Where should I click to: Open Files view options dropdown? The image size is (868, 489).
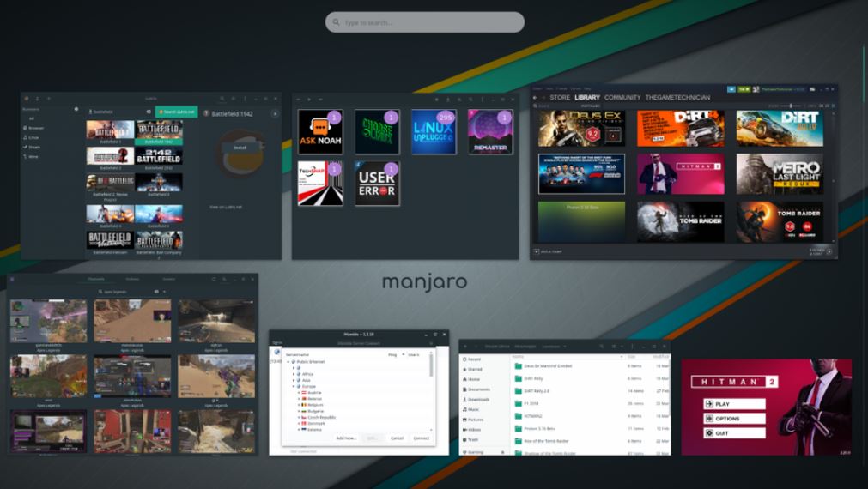pyautogui.click(x=621, y=347)
